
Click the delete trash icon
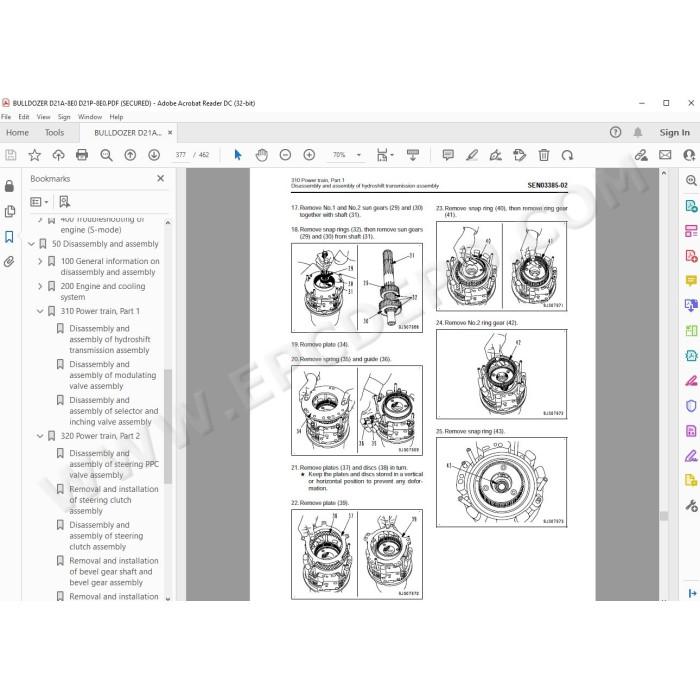544,155
